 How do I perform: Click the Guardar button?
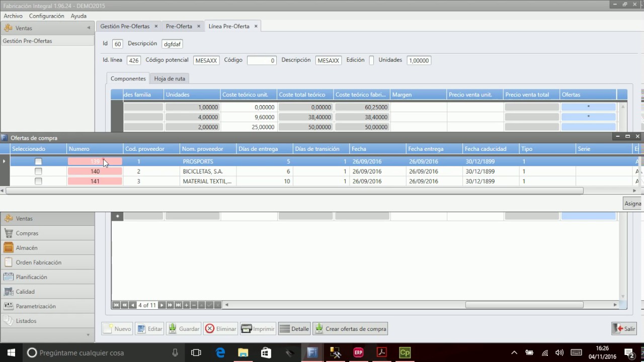(x=184, y=329)
